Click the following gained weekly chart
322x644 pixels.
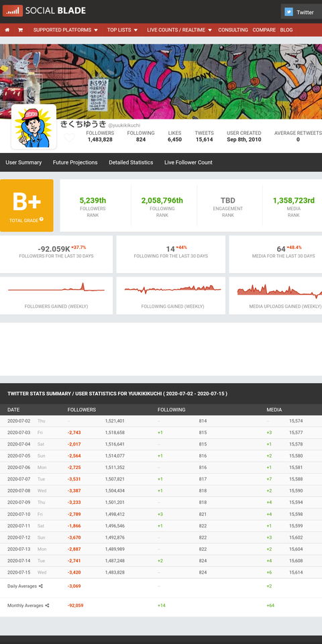172,288
